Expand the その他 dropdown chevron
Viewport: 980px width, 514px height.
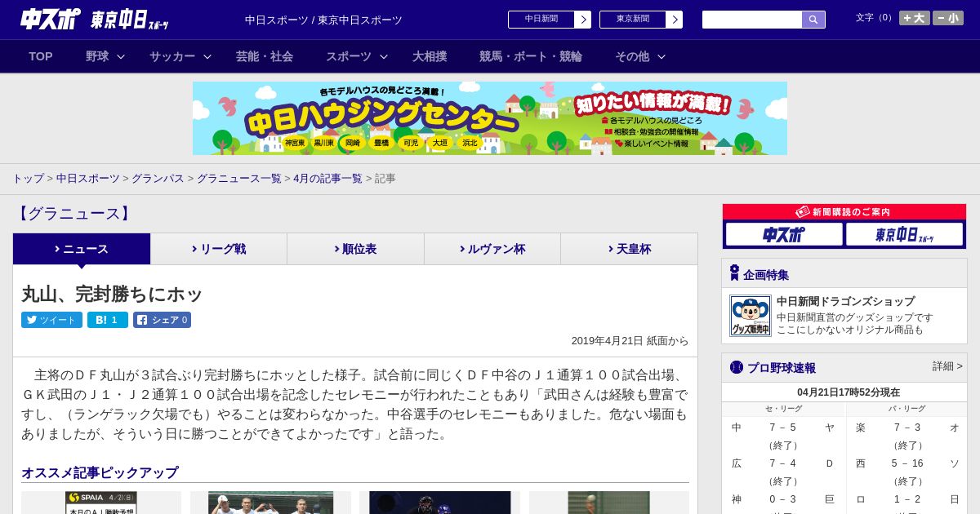[661, 56]
